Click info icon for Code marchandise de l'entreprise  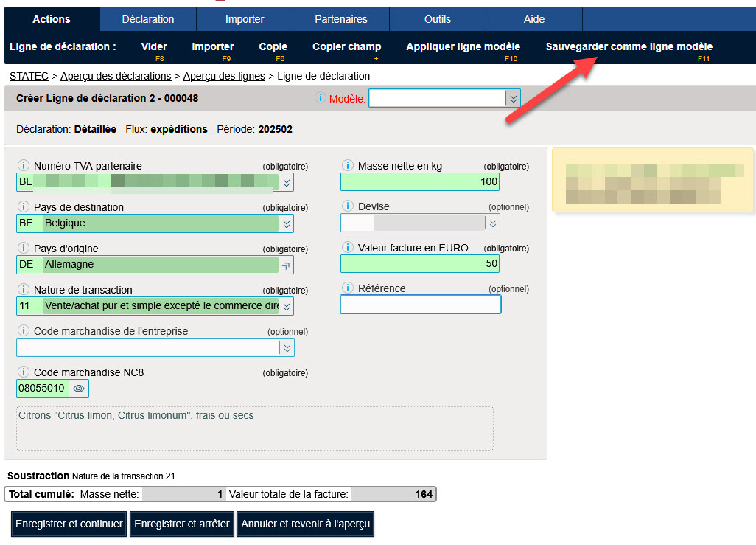point(23,330)
